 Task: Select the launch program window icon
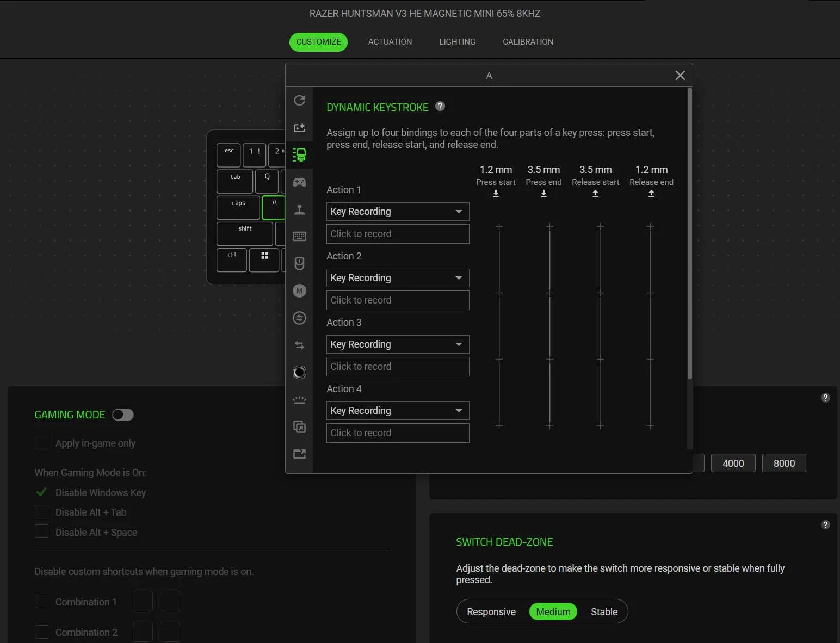pyautogui.click(x=299, y=426)
